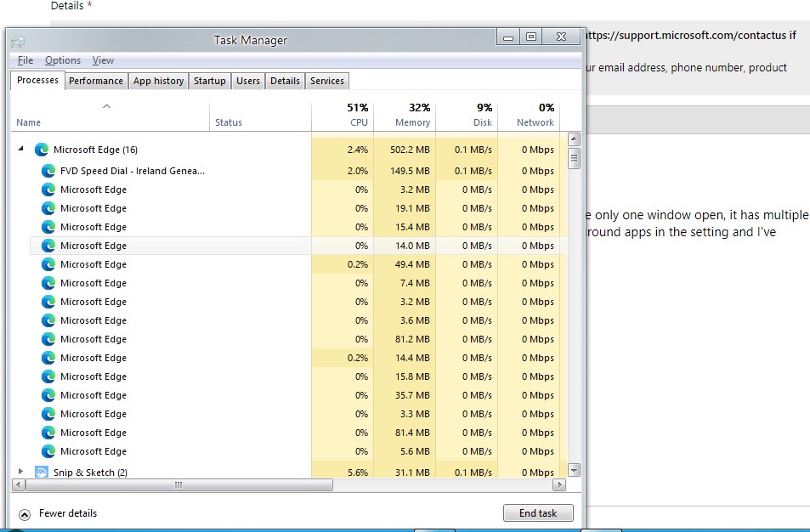Select the Processes tab

tap(37, 80)
